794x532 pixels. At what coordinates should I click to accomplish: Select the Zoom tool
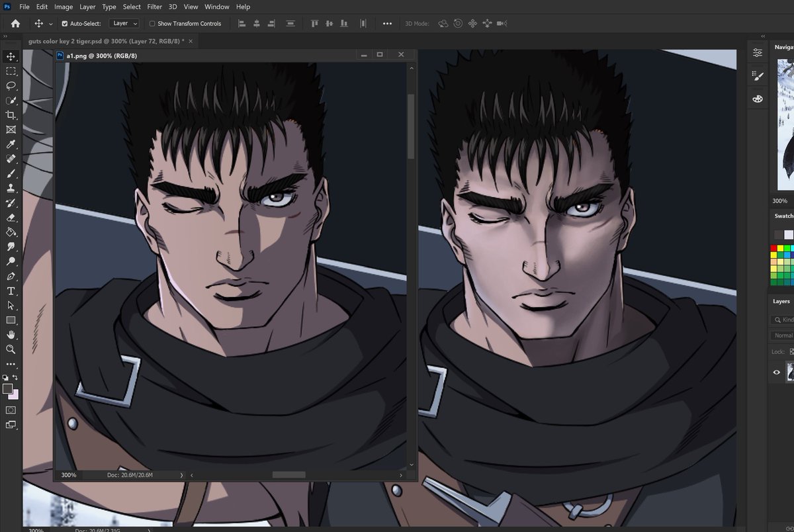(x=11, y=349)
